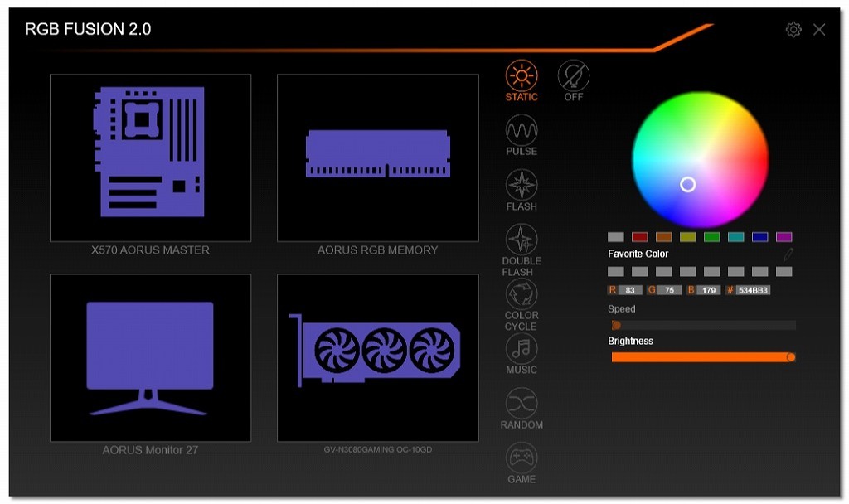Select the AORUS RGB MEMORY device

pyautogui.click(x=378, y=157)
